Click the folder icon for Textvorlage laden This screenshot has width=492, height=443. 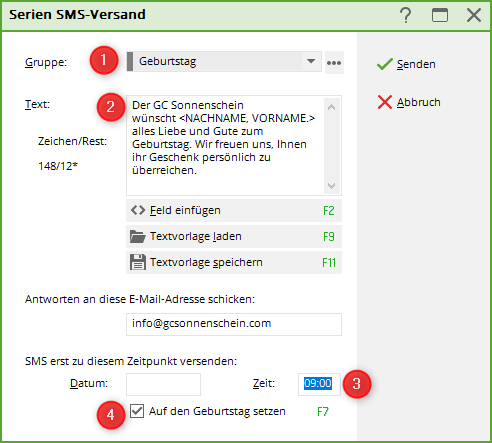coord(138,236)
